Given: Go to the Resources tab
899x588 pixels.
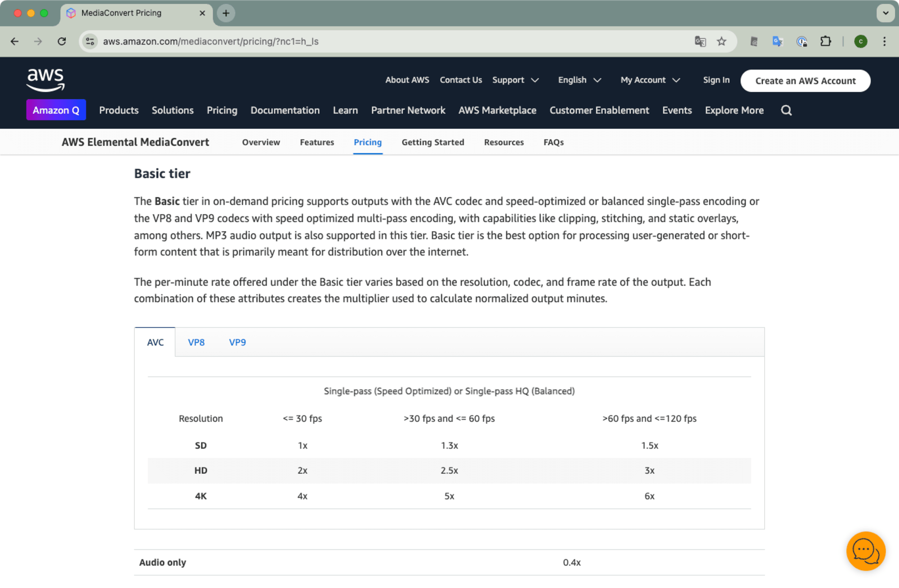Looking at the screenshot, I should coord(504,142).
